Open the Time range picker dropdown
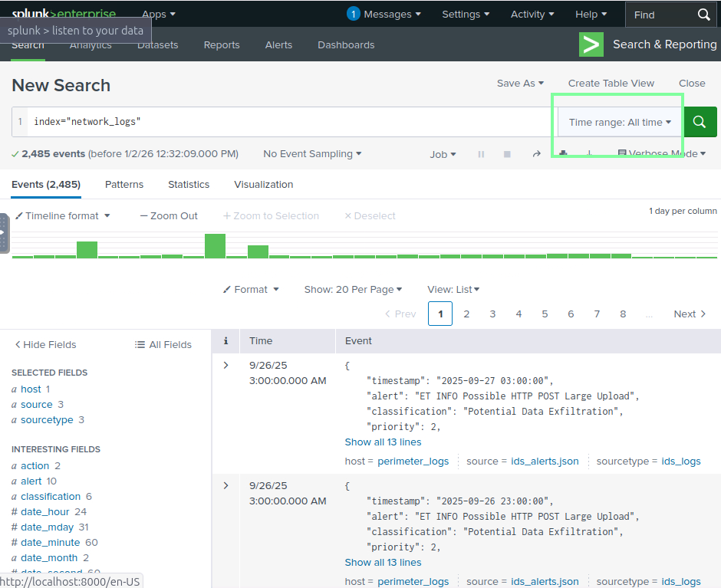Viewport: 721px width, 588px height. [620, 122]
